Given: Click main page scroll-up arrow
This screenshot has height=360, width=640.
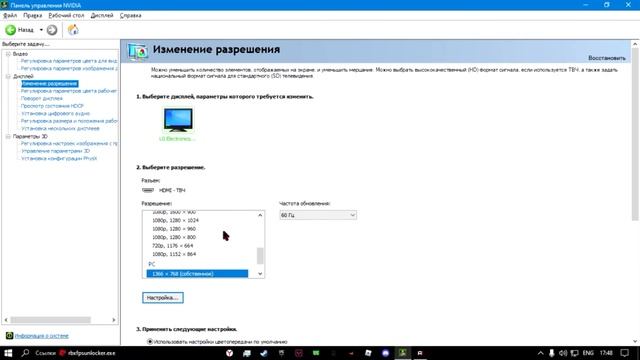Looking at the screenshot, I should pyautogui.click(x=635, y=44).
